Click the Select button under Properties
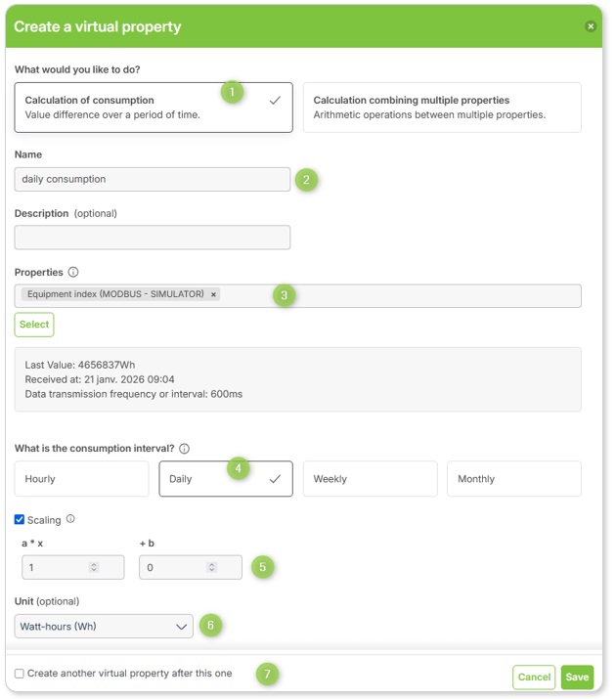 tap(34, 325)
